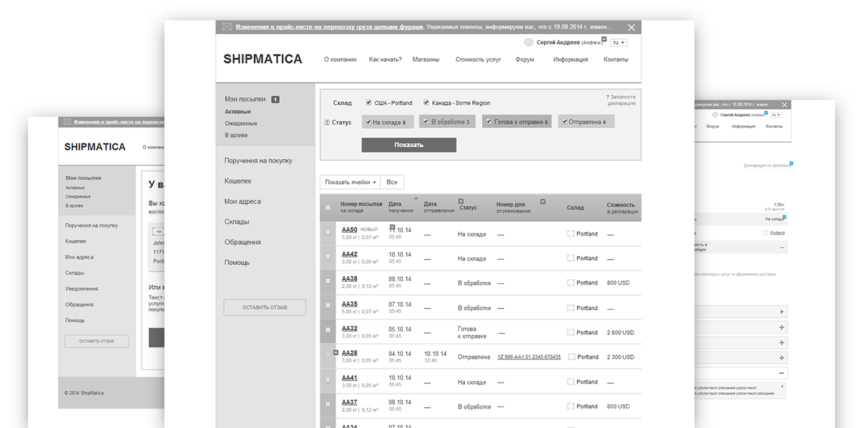Open Уведомления in the left background window sidebar

[x=82, y=289]
